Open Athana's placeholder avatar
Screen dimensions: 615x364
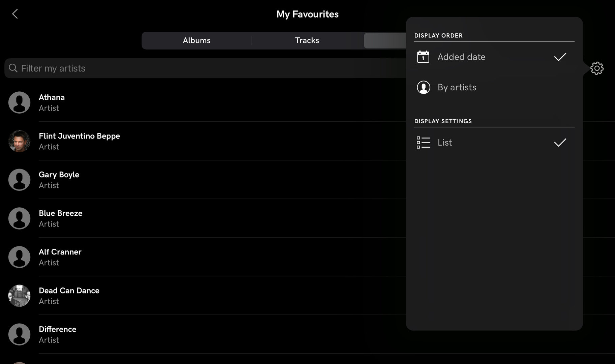click(x=20, y=102)
